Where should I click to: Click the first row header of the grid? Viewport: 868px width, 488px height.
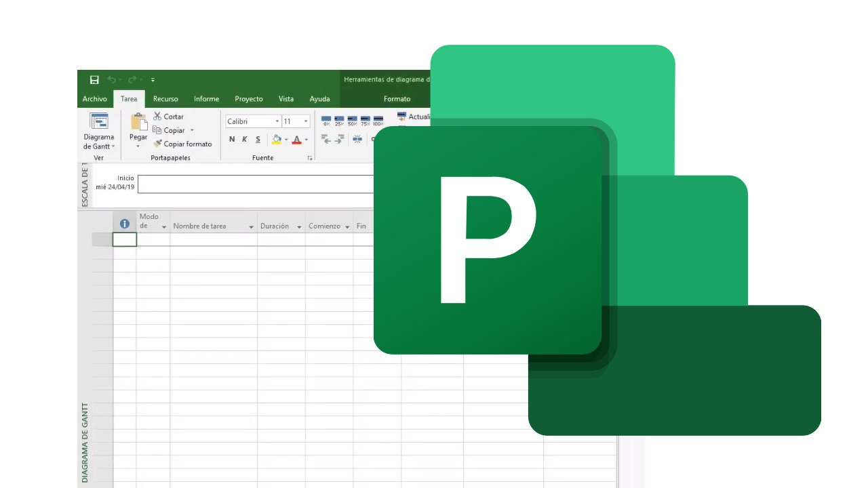pos(102,239)
